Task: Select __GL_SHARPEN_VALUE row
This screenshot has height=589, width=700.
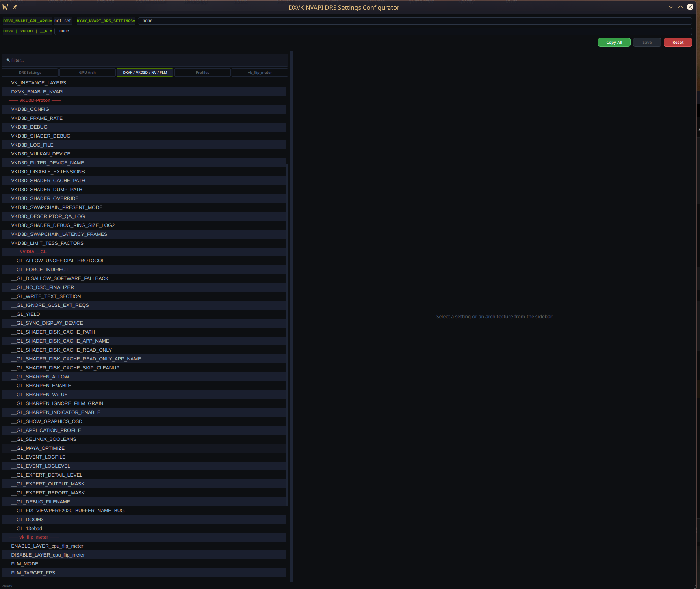Action: click(x=144, y=395)
